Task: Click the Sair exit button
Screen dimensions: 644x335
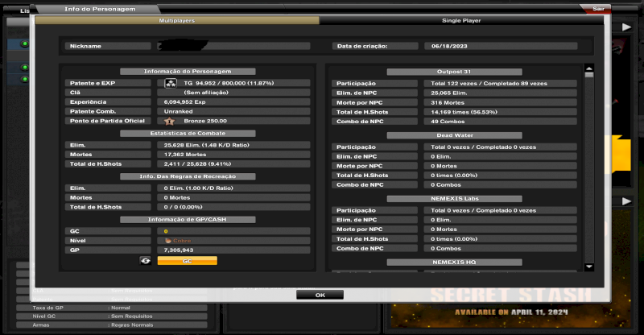Action: pos(598,8)
